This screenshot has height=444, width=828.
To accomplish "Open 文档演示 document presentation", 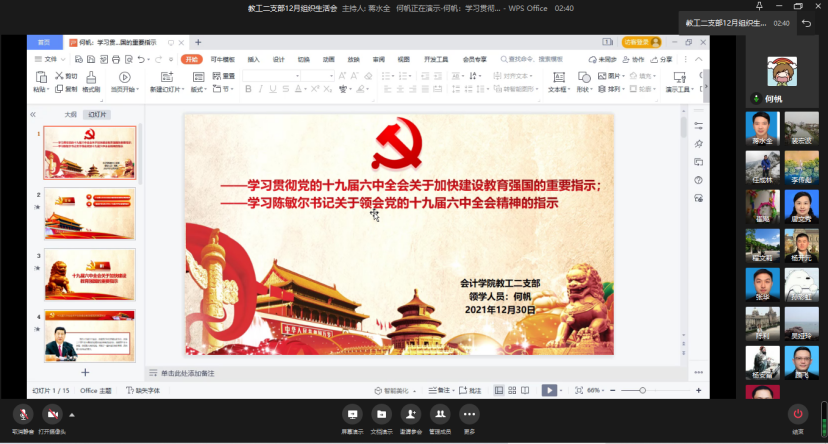I will (380, 413).
